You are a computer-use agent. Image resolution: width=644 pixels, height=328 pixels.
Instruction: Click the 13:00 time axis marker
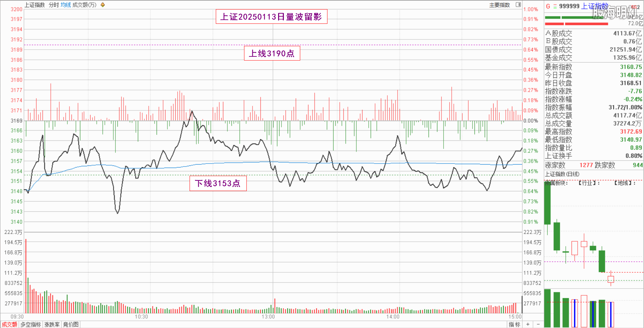(268, 317)
